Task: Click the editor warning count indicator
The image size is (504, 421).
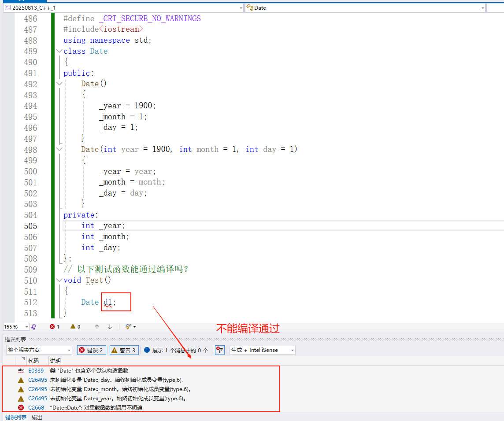Action: (x=75, y=327)
